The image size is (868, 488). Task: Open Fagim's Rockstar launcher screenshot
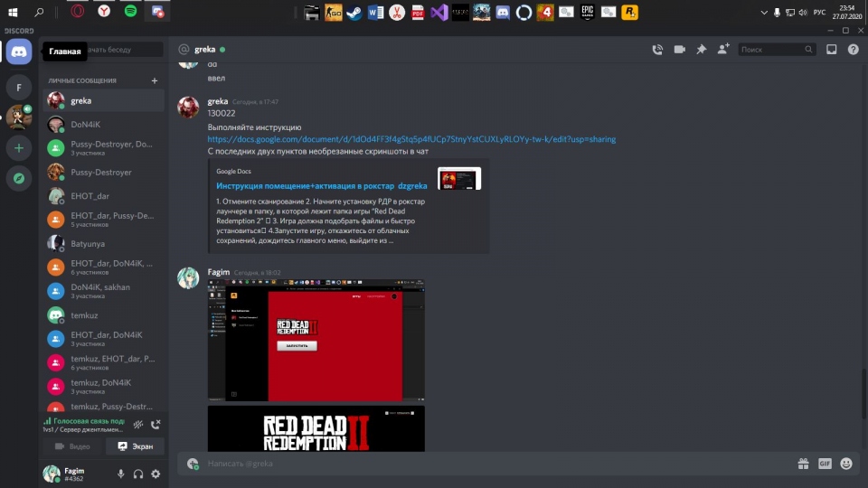pyautogui.click(x=316, y=341)
